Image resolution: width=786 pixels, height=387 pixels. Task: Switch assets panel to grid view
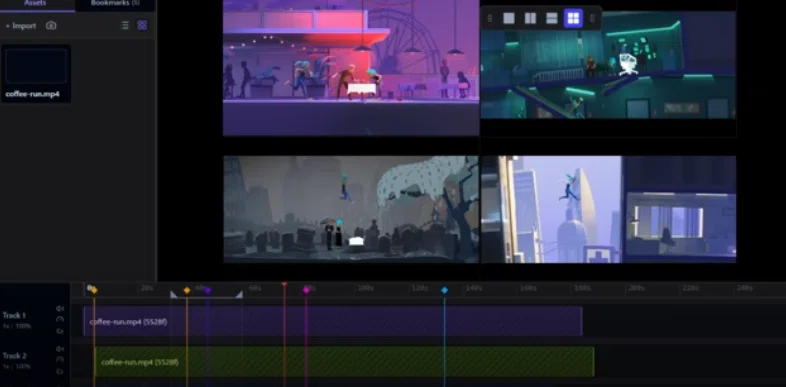point(142,26)
